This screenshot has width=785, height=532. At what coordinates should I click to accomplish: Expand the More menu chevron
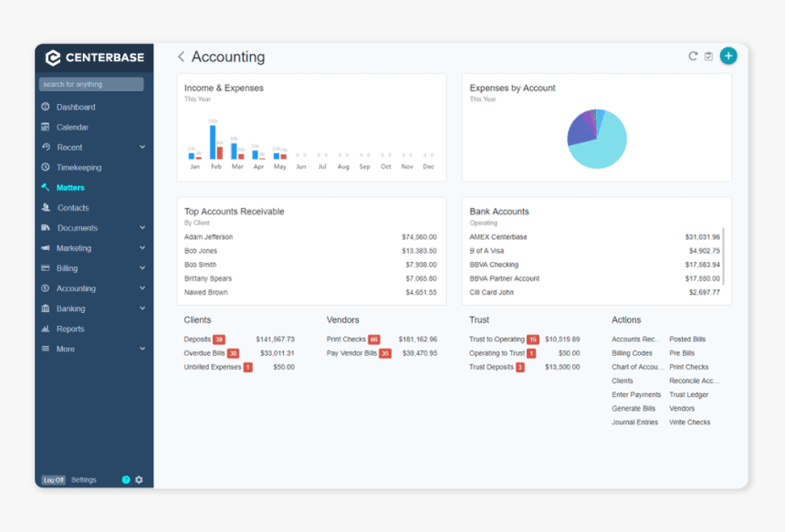142,349
